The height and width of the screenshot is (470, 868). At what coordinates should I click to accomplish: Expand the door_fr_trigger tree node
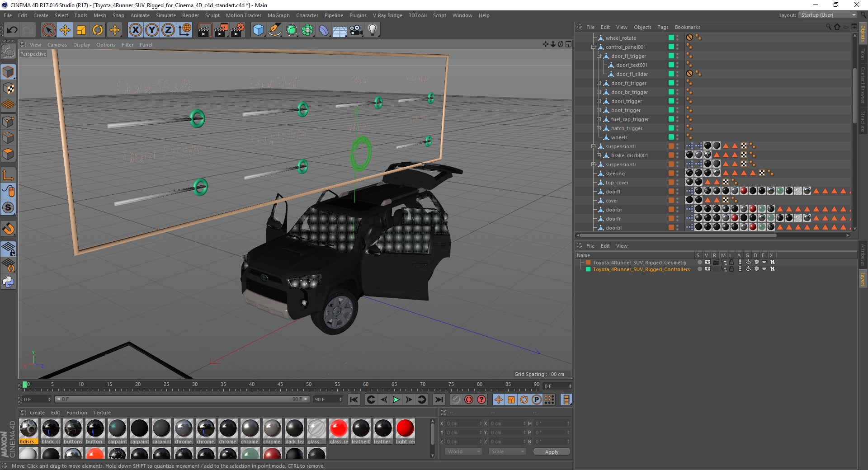coord(599,83)
